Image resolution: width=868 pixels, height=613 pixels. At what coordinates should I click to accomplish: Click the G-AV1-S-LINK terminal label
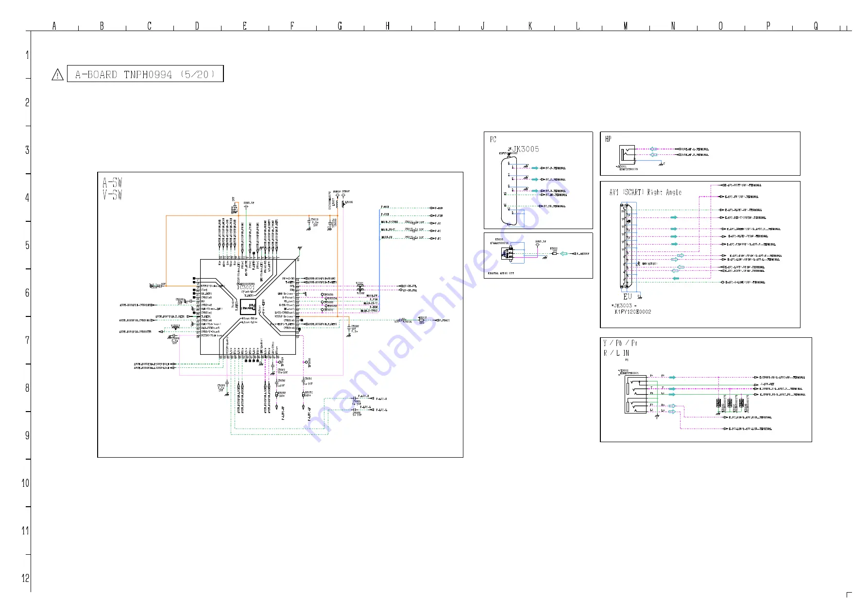pos(745,282)
